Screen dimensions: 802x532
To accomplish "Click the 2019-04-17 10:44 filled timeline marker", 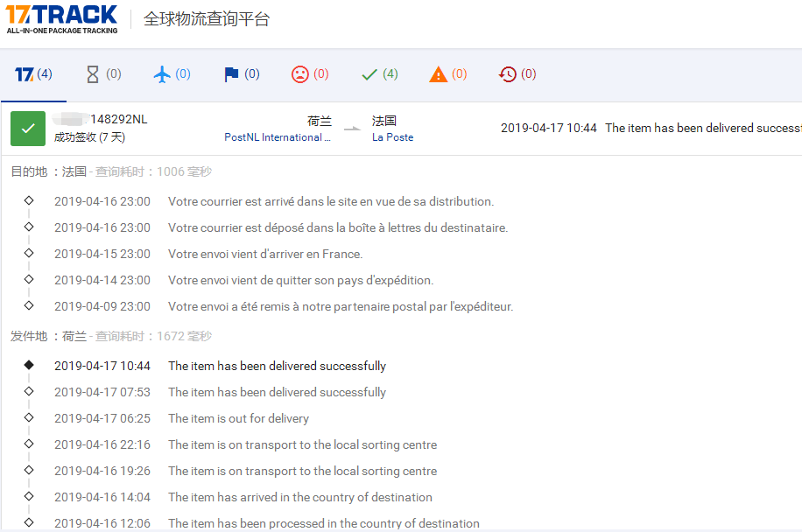I will [x=29, y=365].
